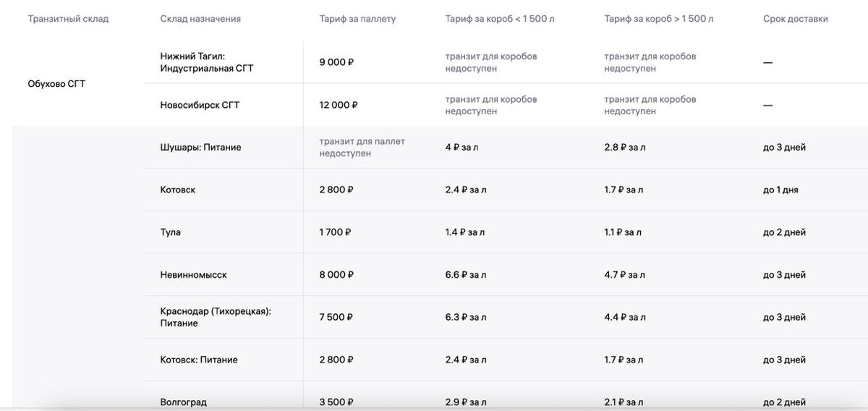Viewport: 868px width, 411px height.
Task: Select destination "Нижний Тагил: Индустриальная СГТ"
Action: [x=207, y=62]
